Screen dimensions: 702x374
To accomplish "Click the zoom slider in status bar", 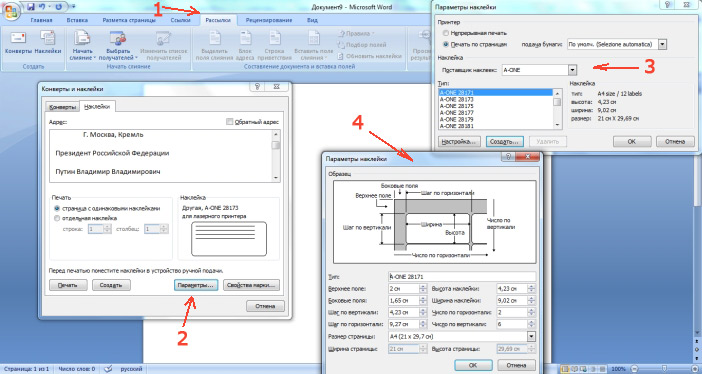I will (664, 369).
